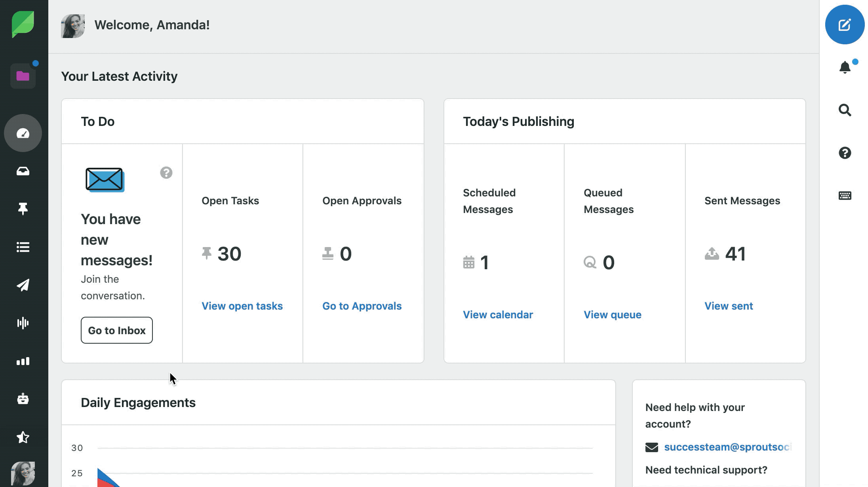The height and width of the screenshot is (487, 868).
Task: Click the help question mark in To Do card
Action: 166,173
